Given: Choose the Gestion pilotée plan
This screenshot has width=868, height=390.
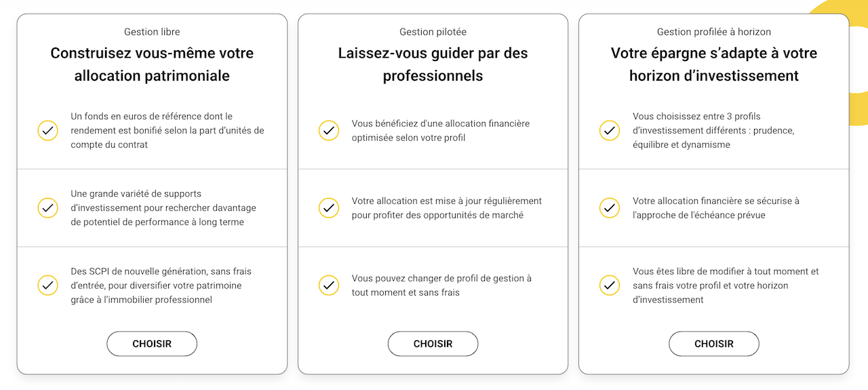Looking at the screenshot, I should point(433,344).
